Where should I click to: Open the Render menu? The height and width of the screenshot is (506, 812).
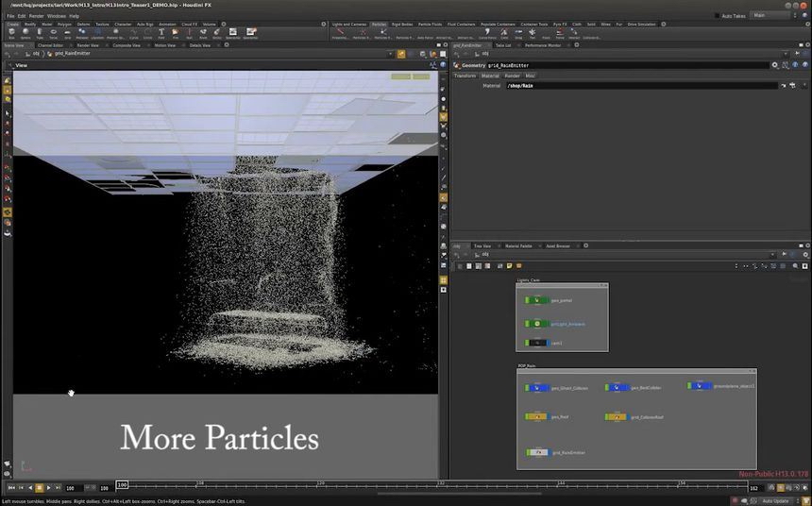point(36,16)
